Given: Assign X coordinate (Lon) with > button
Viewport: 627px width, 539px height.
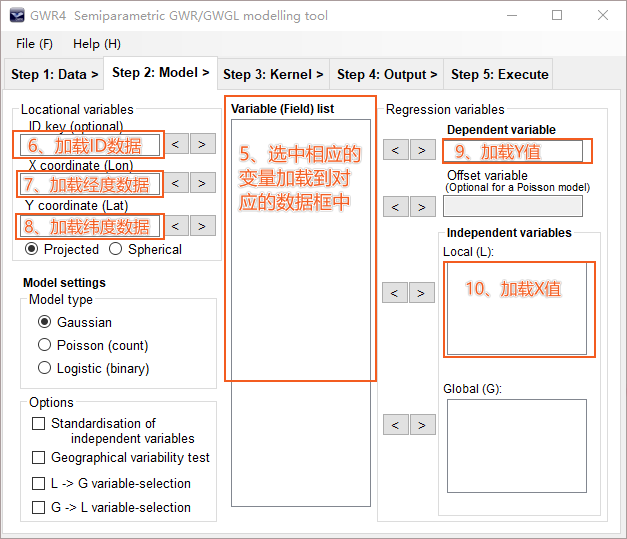Looking at the screenshot, I should click(x=202, y=183).
